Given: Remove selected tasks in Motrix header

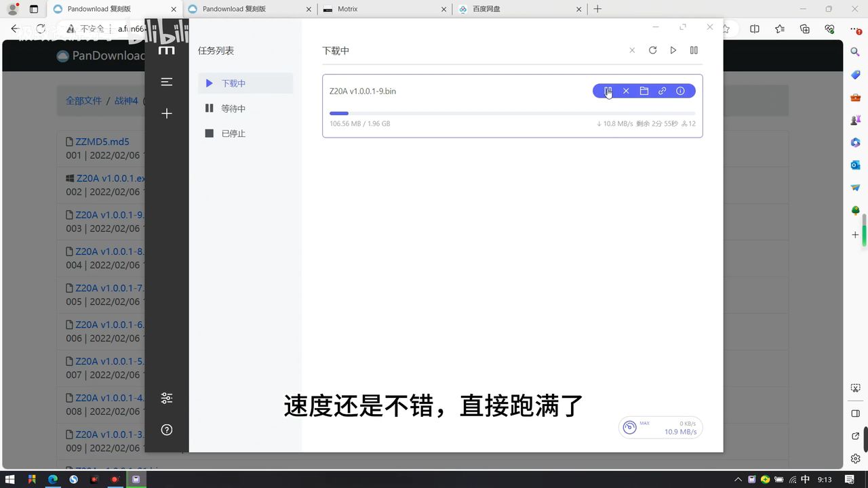Looking at the screenshot, I should coord(632,50).
